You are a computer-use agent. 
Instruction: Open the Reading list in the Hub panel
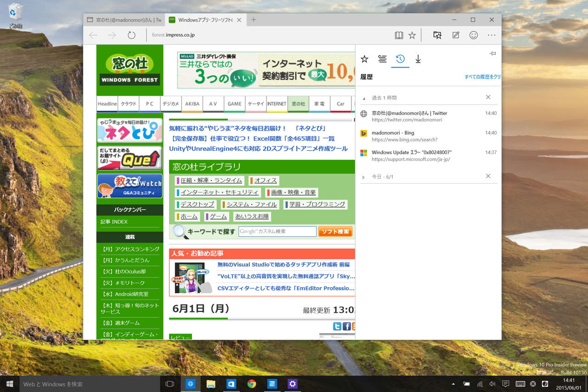pyautogui.click(x=382, y=59)
